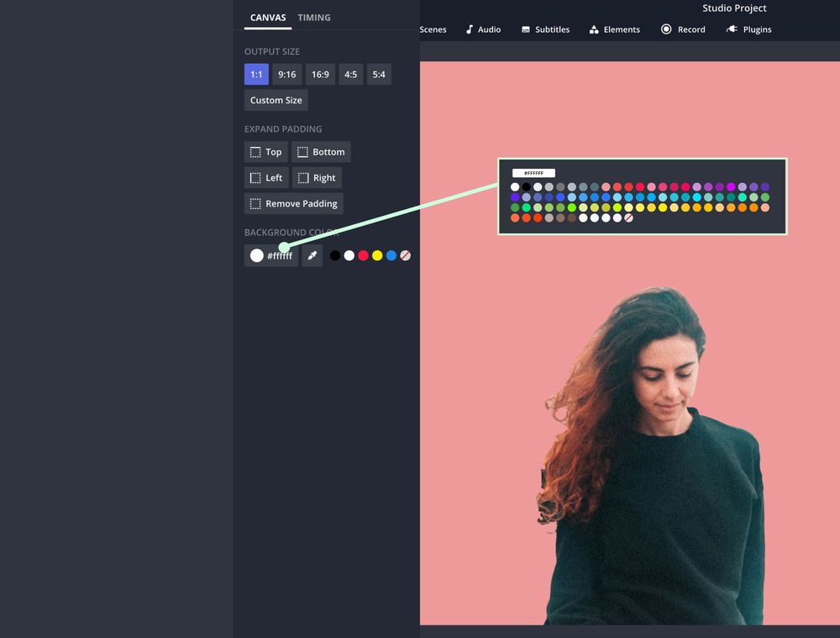The height and width of the screenshot is (638, 840).
Task: Add padding to the Right
Action: tap(317, 178)
